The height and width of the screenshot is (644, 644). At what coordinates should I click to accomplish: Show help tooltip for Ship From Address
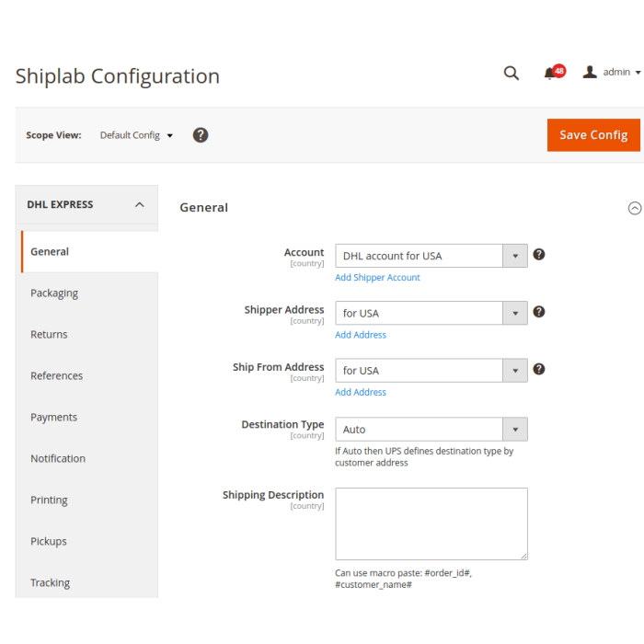click(539, 369)
